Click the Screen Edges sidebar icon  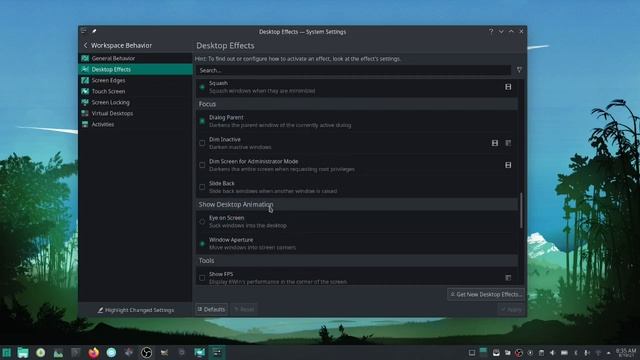tap(85, 80)
